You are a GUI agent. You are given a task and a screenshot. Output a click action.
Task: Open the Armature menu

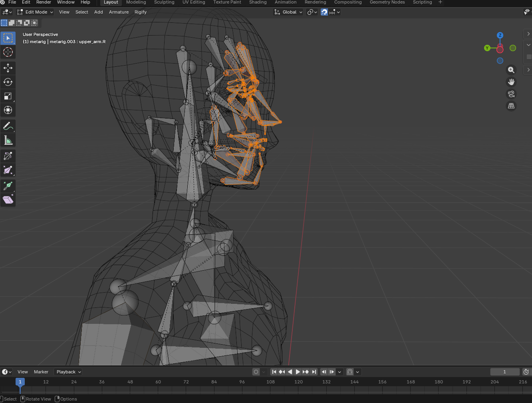click(119, 12)
